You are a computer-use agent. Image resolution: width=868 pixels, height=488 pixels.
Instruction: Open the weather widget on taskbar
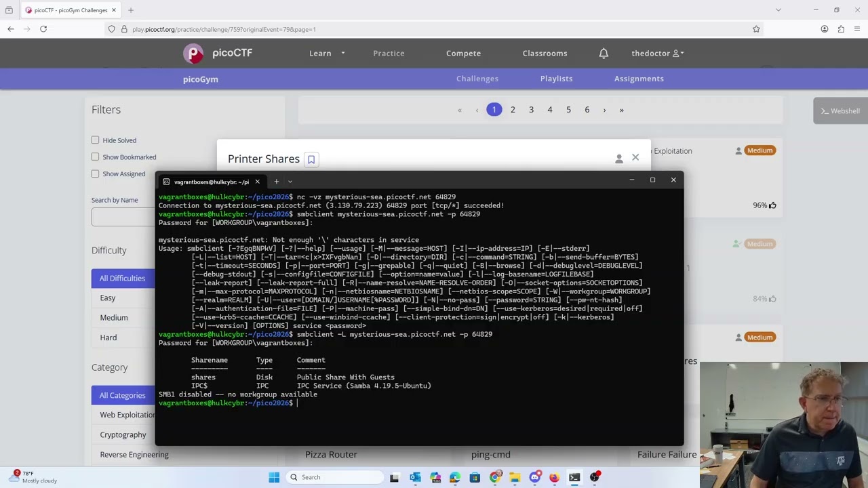[x=34, y=477]
